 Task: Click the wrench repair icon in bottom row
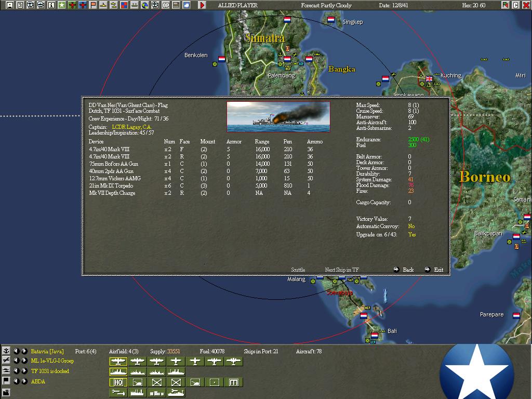118,393
